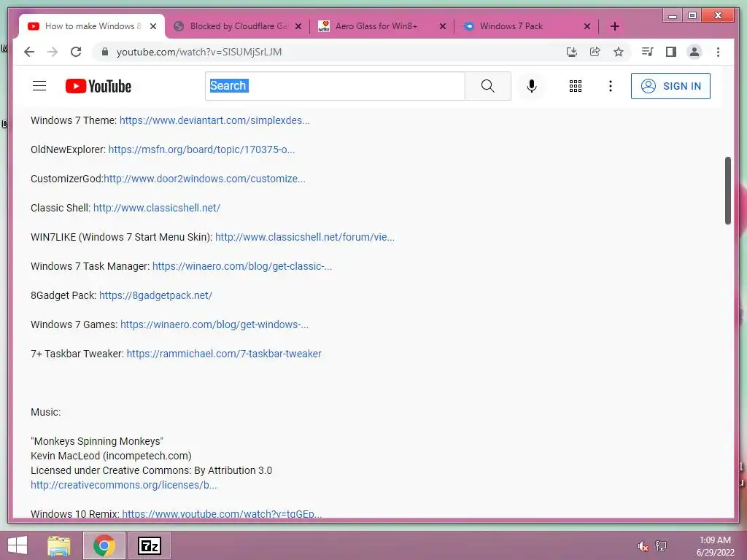This screenshot has height=560, width=747.
Task: Click the forward navigation arrow
Action: [53, 52]
